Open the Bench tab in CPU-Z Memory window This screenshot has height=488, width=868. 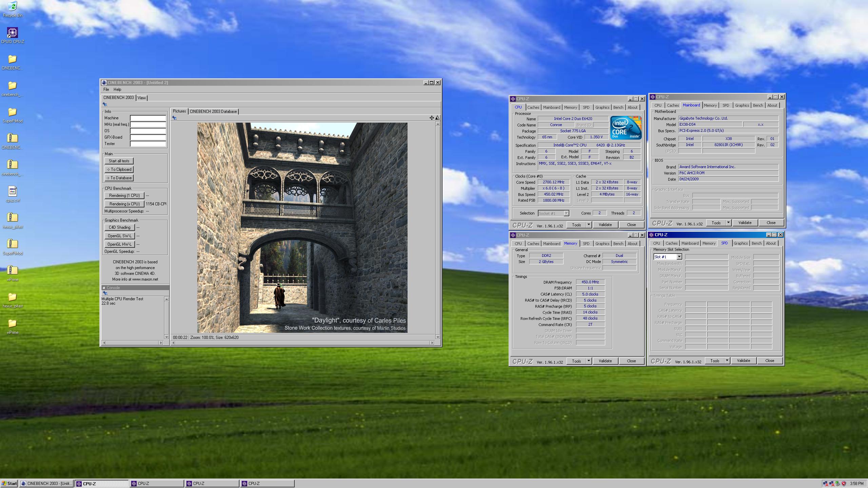618,244
